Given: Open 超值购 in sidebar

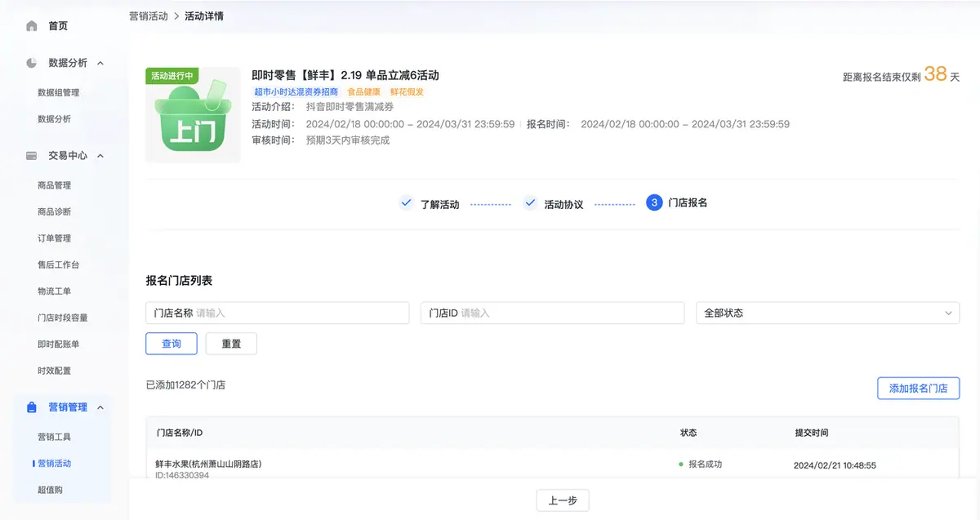Looking at the screenshot, I should tap(50, 490).
